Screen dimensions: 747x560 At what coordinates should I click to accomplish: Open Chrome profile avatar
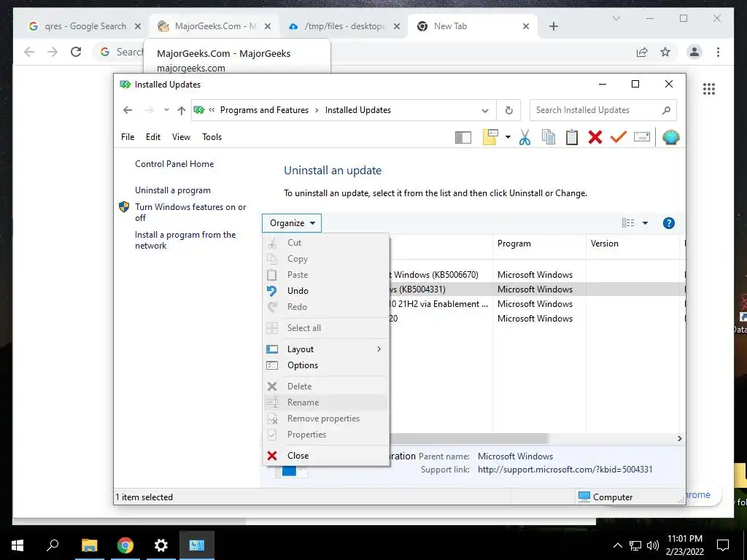click(694, 52)
